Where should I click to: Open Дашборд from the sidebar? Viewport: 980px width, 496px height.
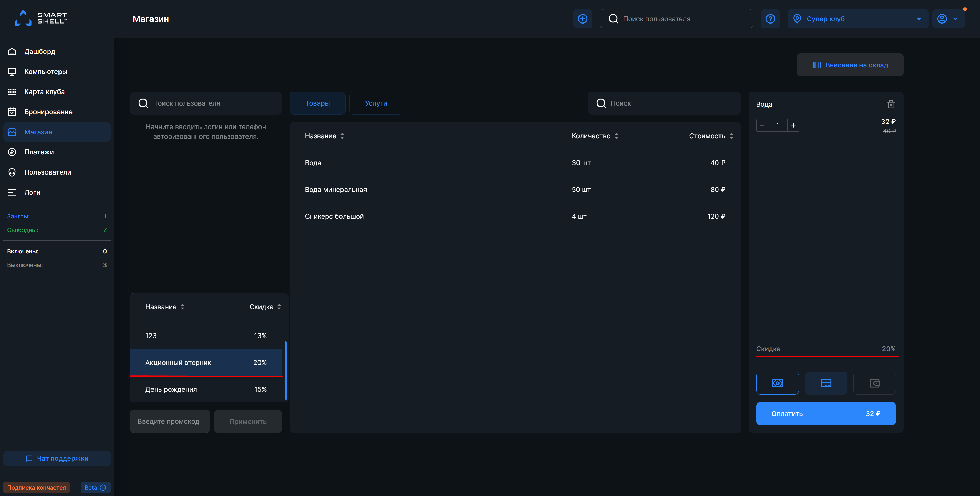click(40, 51)
